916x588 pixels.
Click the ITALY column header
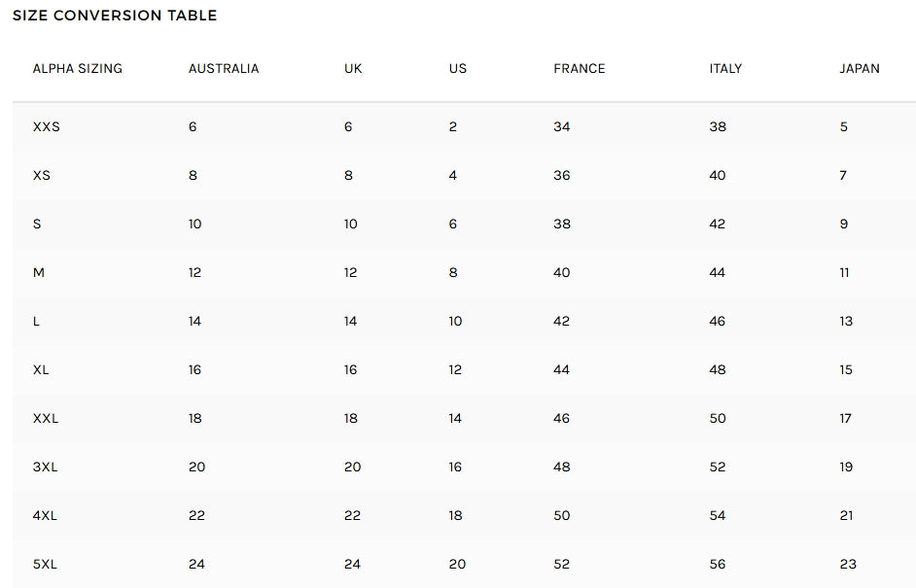click(x=725, y=69)
